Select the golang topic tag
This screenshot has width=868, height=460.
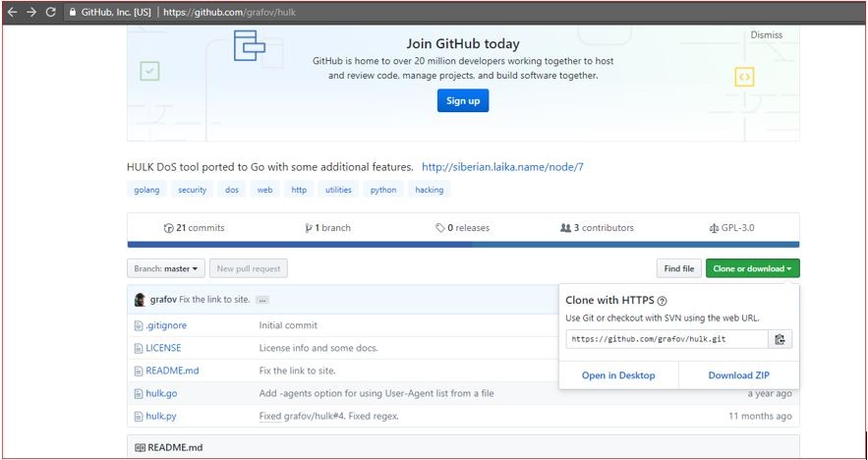146,190
